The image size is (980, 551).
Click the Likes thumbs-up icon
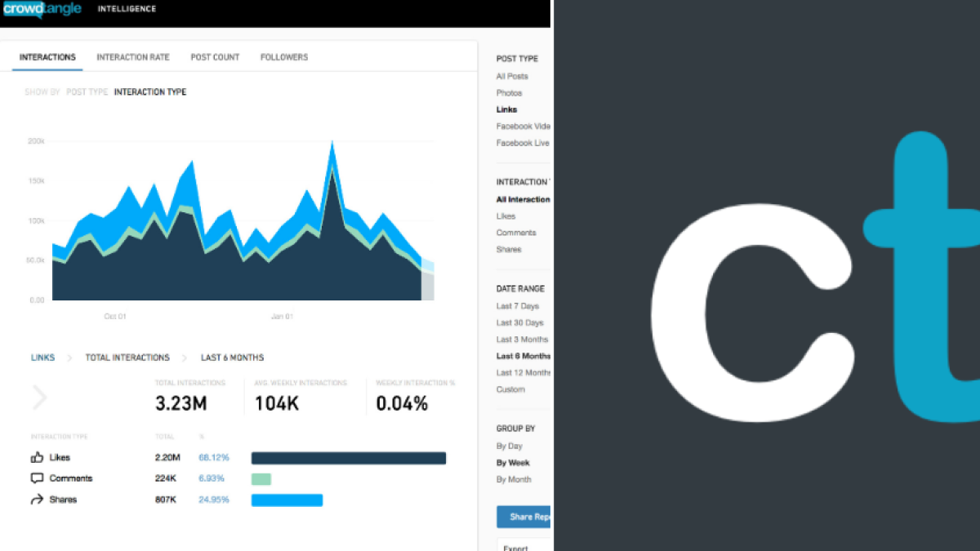click(x=38, y=457)
